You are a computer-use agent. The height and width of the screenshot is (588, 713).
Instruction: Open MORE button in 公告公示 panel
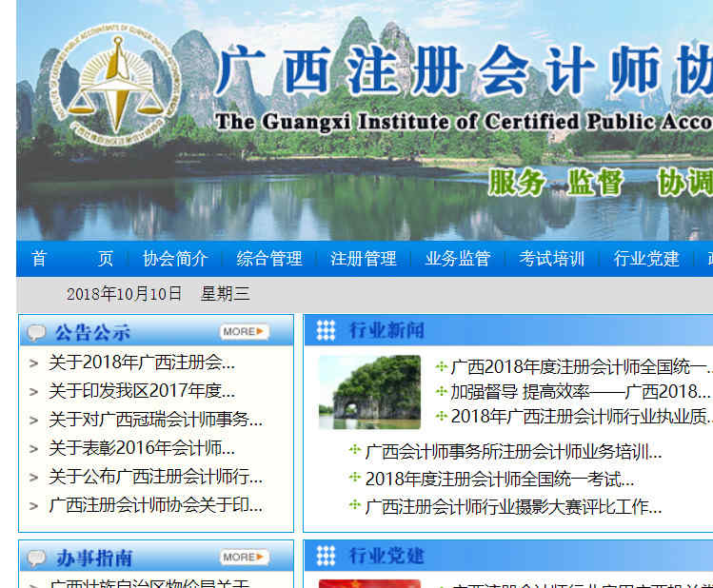click(x=244, y=332)
